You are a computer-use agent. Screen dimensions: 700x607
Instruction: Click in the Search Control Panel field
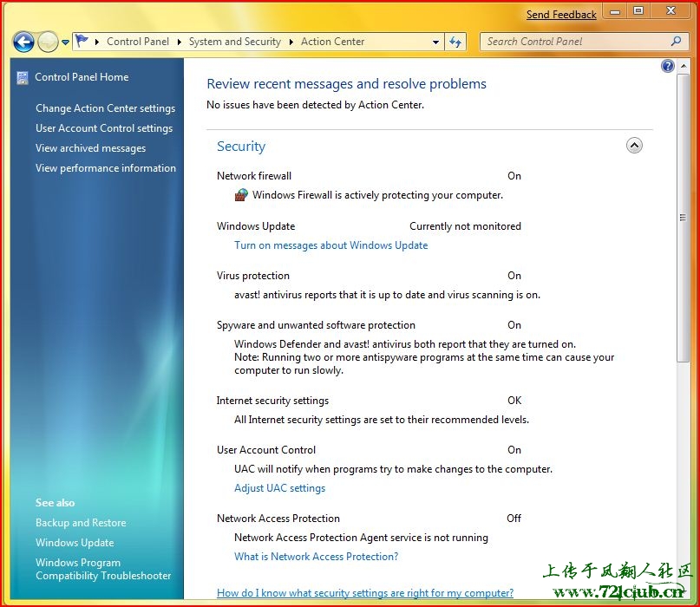pyautogui.click(x=572, y=42)
